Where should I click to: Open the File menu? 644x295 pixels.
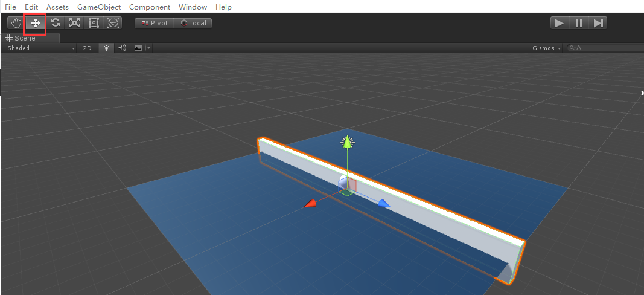point(11,7)
